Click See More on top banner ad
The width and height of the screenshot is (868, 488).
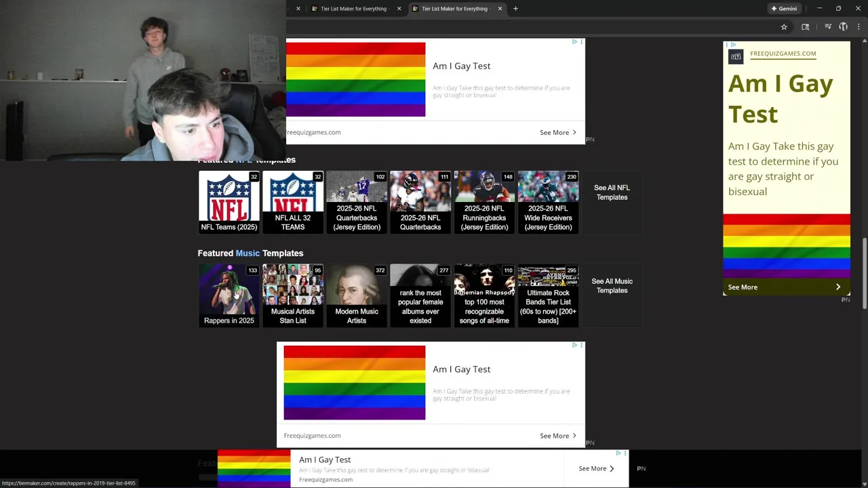pos(558,133)
